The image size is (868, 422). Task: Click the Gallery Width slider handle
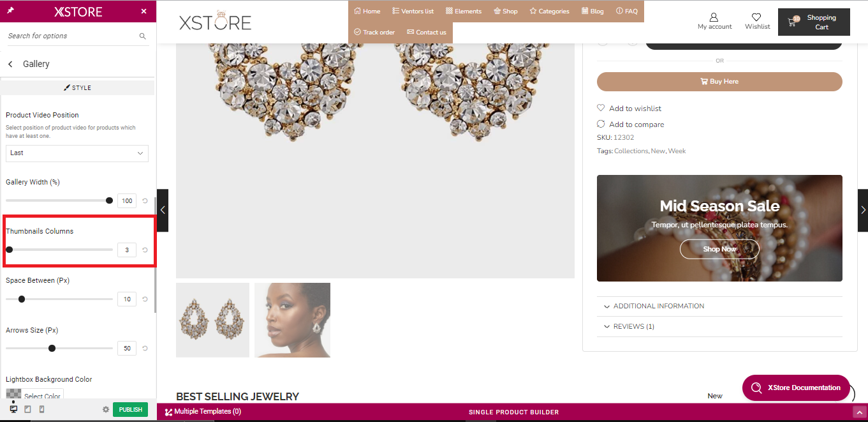109,200
